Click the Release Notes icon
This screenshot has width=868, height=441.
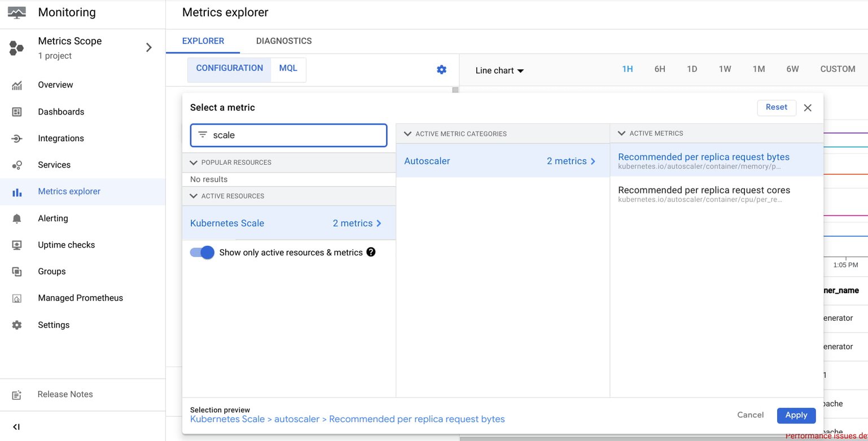[17, 395]
